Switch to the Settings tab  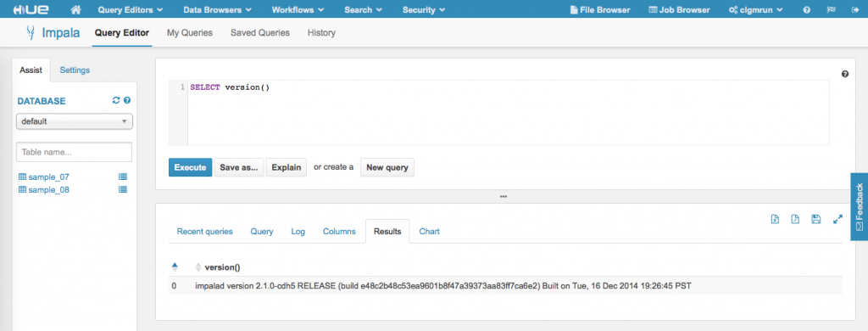point(75,70)
